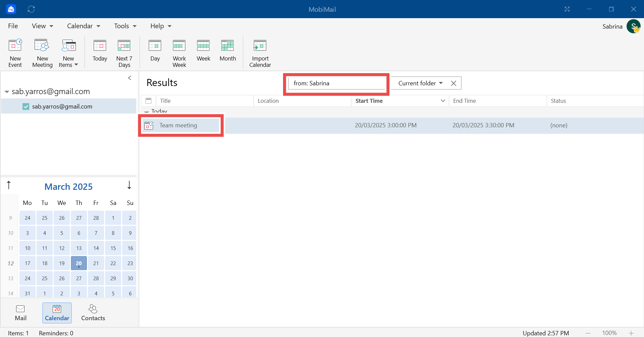Click the Sabrina username label
644x337 pixels.
click(x=612, y=27)
